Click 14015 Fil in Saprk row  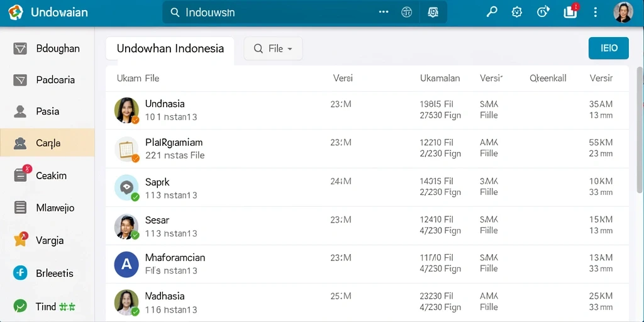pyautogui.click(x=436, y=181)
